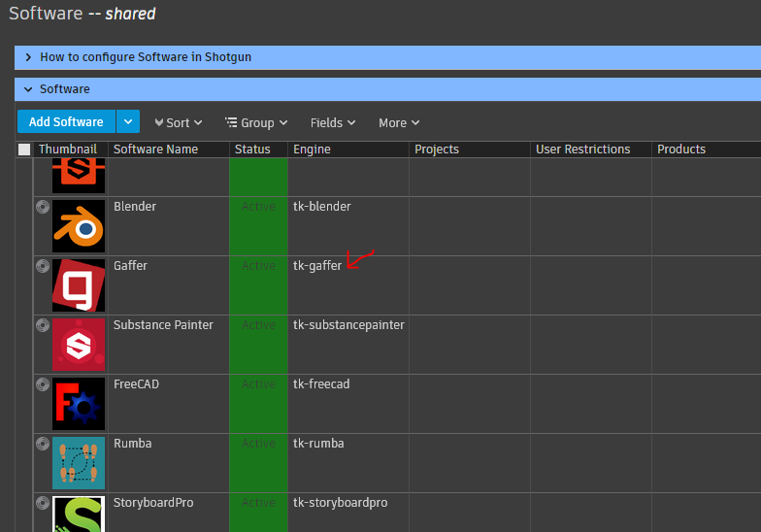The image size is (761, 532).
Task: Select the StoryboardPro software name cell
Action: pos(169,513)
